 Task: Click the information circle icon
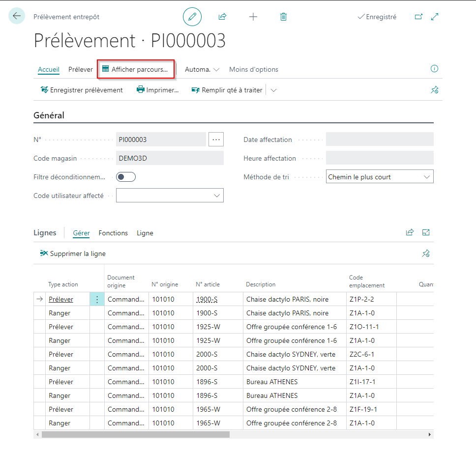pyautogui.click(x=434, y=69)
